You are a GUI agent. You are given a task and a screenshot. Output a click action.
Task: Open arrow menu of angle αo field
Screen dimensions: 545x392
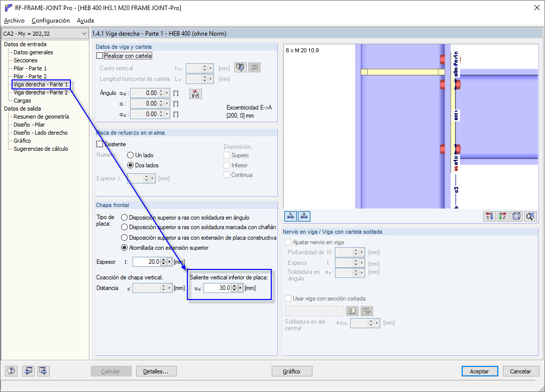[167, 93]
